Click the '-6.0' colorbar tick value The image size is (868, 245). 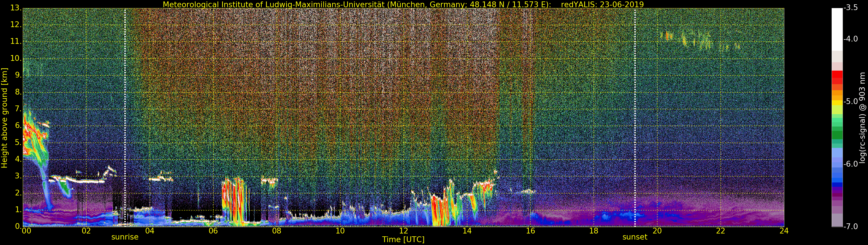pyautogui.click(x=850, y=164)
